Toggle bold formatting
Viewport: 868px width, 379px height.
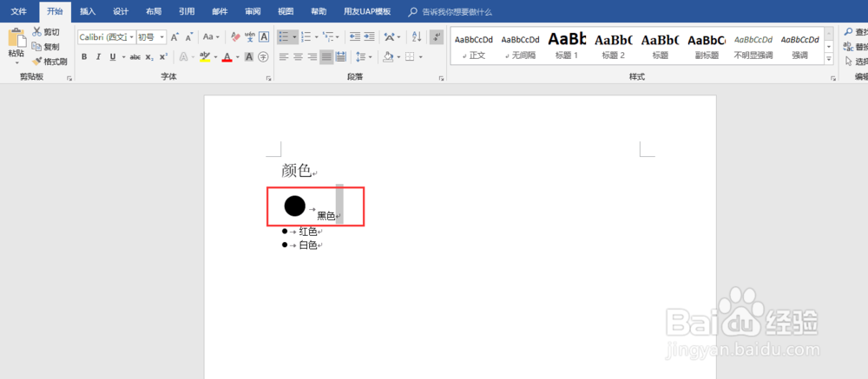tap(84, 57)
